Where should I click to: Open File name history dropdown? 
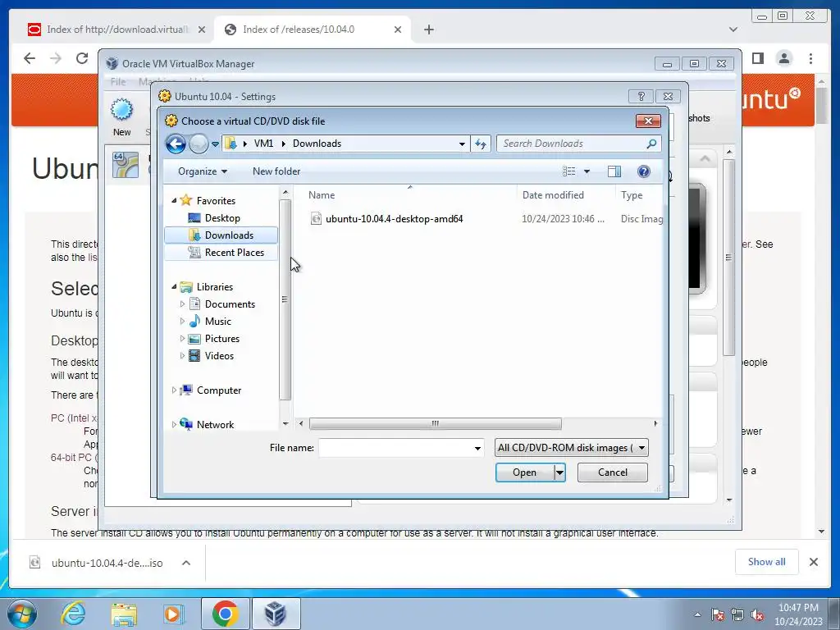[x=477, y=448]
